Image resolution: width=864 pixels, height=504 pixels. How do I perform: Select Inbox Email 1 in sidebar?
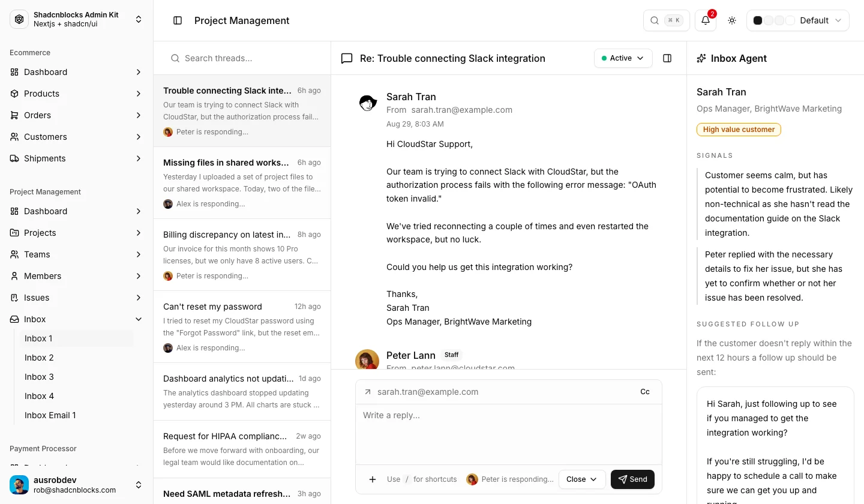[x=77, y=415]
